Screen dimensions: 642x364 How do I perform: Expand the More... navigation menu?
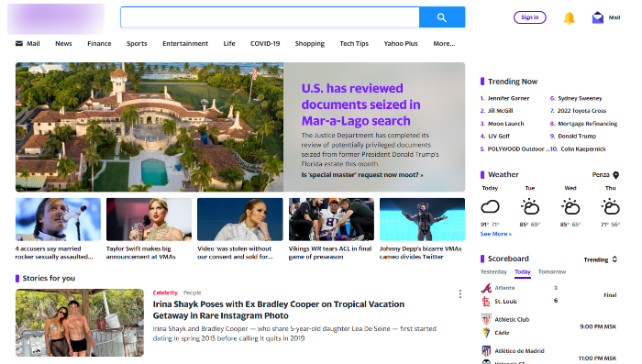(444, 43)
